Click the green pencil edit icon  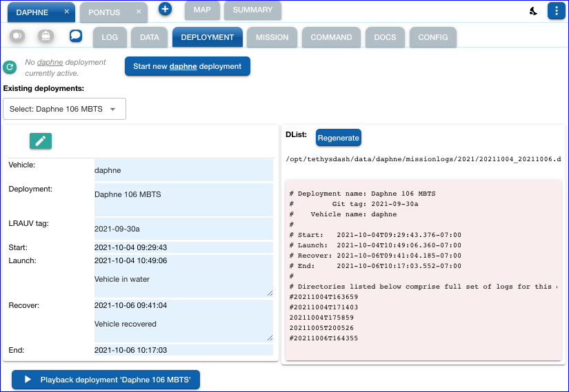coord(41,141)
